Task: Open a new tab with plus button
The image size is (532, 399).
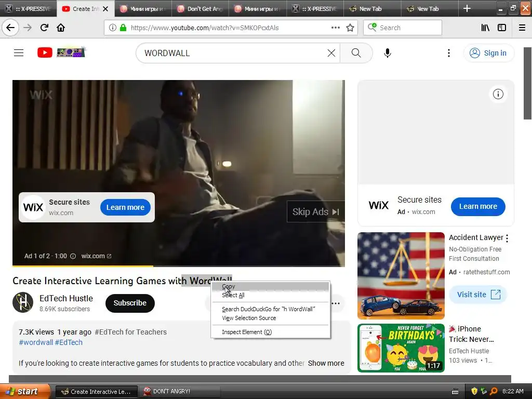Action: tap(467, 8)
